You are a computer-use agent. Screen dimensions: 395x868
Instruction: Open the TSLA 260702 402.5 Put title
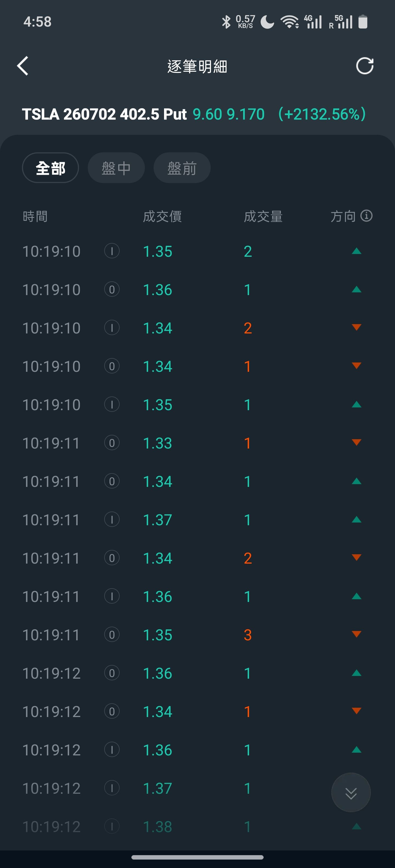pyautogui.click(x=104, y=114)
